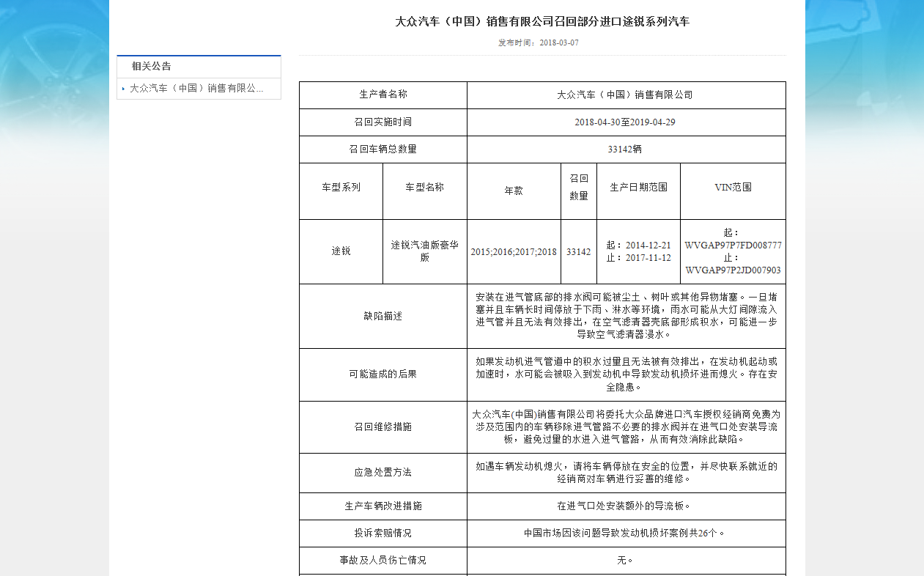Click the 事故及人员伤亡情况 row label

(383, 560)
